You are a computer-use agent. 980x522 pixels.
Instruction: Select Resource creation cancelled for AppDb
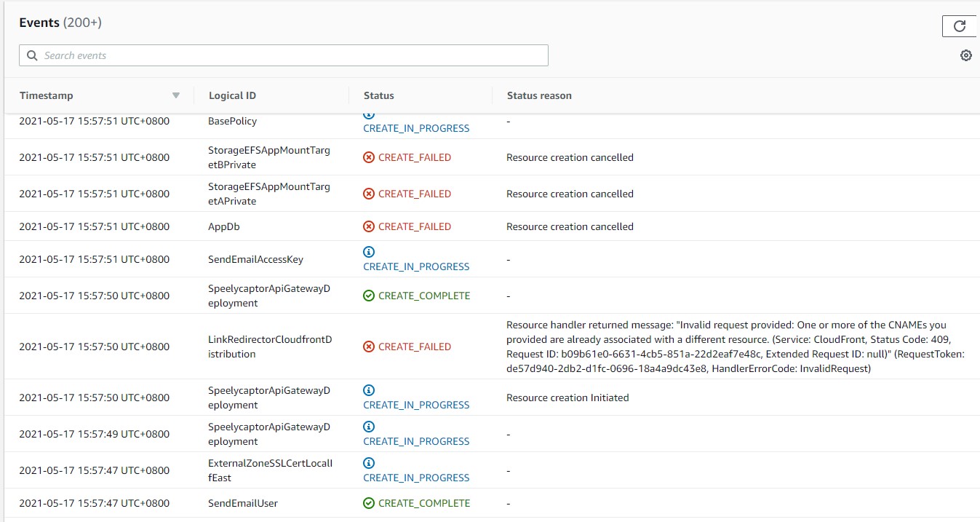tap(570, 226)
